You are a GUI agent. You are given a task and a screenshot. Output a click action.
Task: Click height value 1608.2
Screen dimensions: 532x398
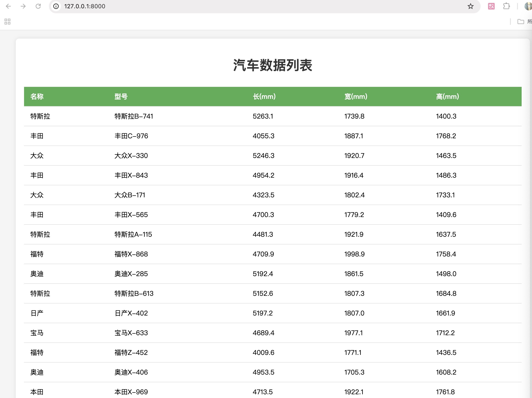[446, 373]
